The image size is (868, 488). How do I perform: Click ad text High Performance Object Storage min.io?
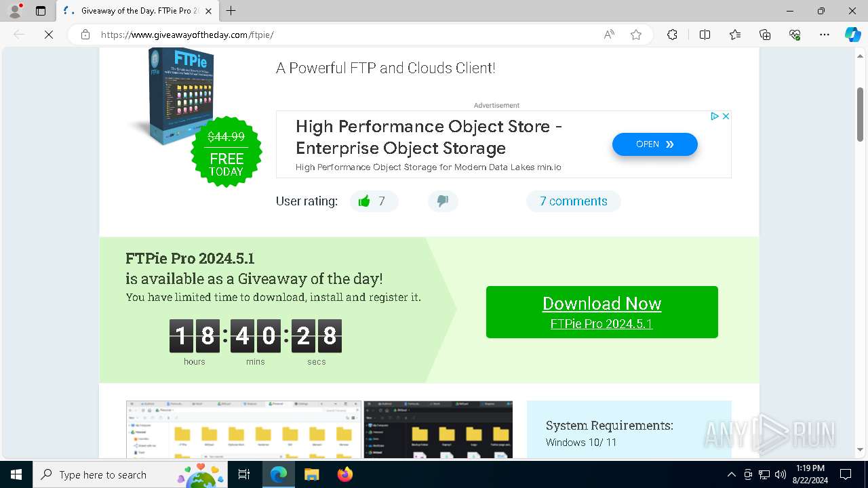(429, 167)
